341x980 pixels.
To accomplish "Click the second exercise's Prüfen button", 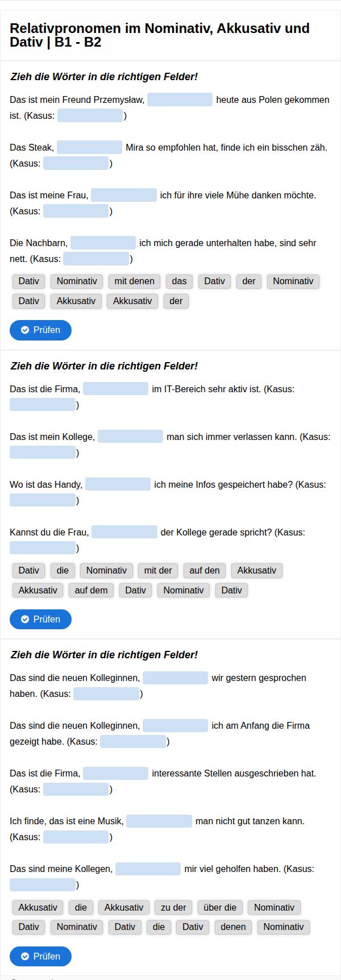I will (40, 619).
